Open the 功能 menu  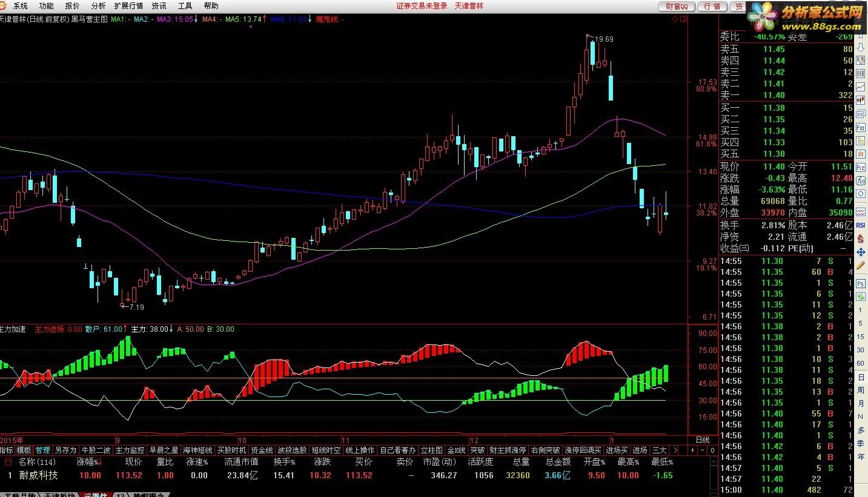click(46, 6)
